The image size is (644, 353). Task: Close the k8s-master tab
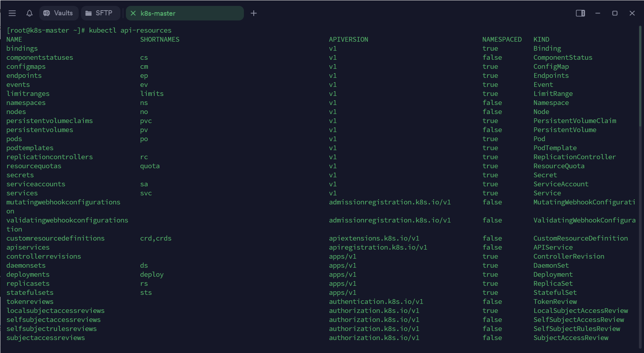(x=133, y=13)
